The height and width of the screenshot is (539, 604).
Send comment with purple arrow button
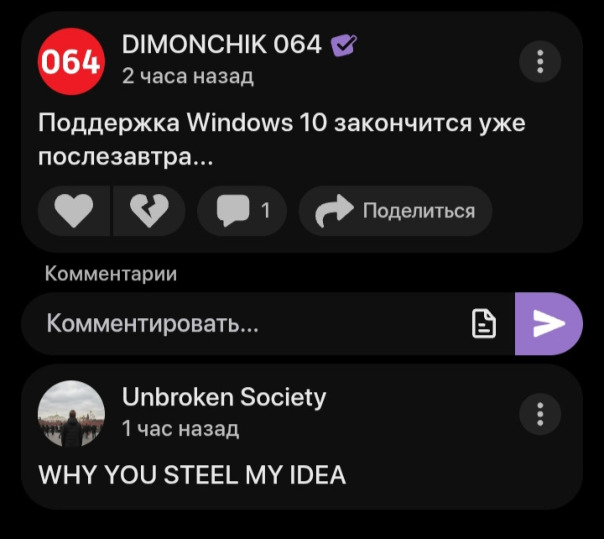point(549,324)
